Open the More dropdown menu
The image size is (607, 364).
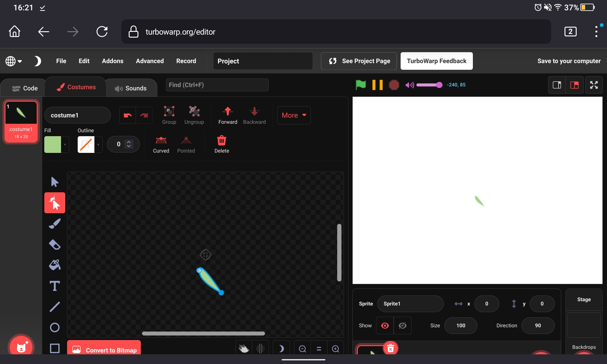(x=293, y=115)
